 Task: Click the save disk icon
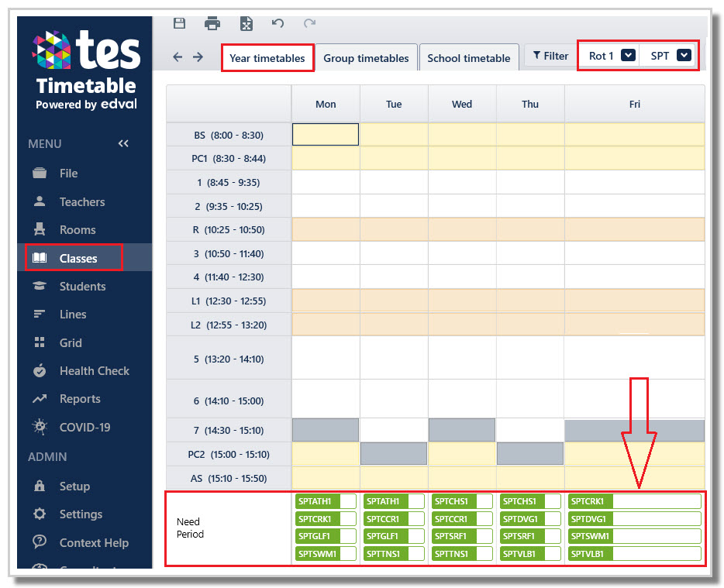[x=179, y=23]
